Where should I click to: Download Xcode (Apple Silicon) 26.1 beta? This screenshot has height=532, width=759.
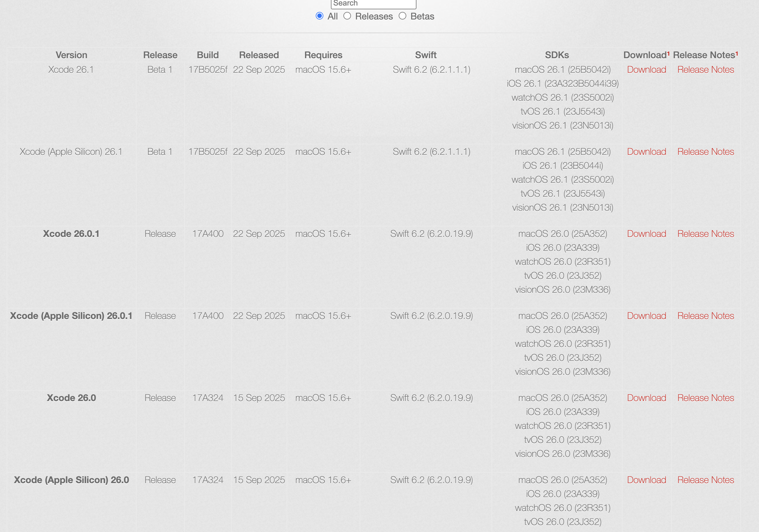click(x=646, y=152)
